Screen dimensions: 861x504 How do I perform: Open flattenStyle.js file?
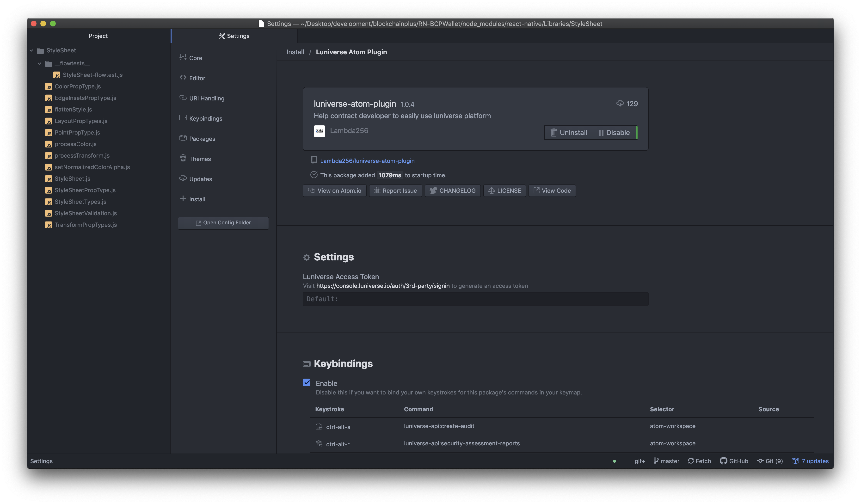(x=73, y=109)
